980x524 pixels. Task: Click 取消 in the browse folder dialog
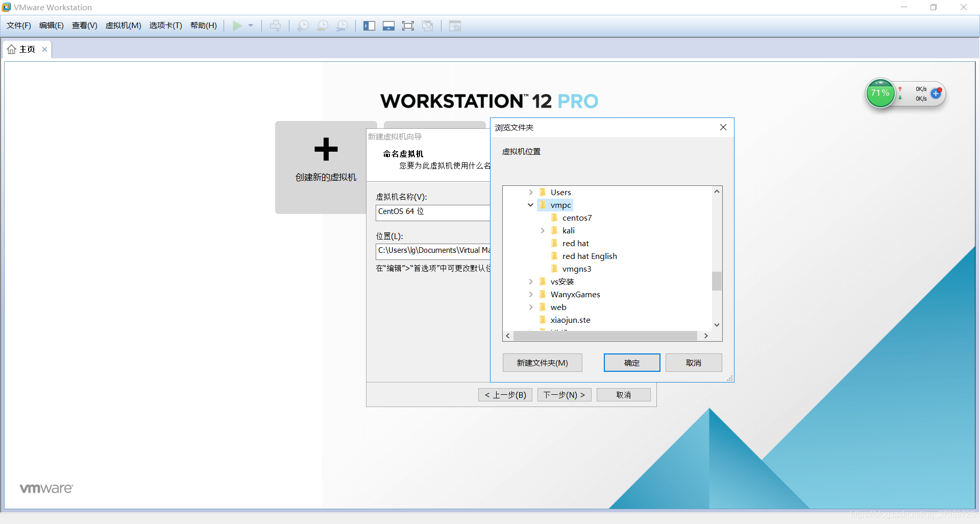(694, 363)
